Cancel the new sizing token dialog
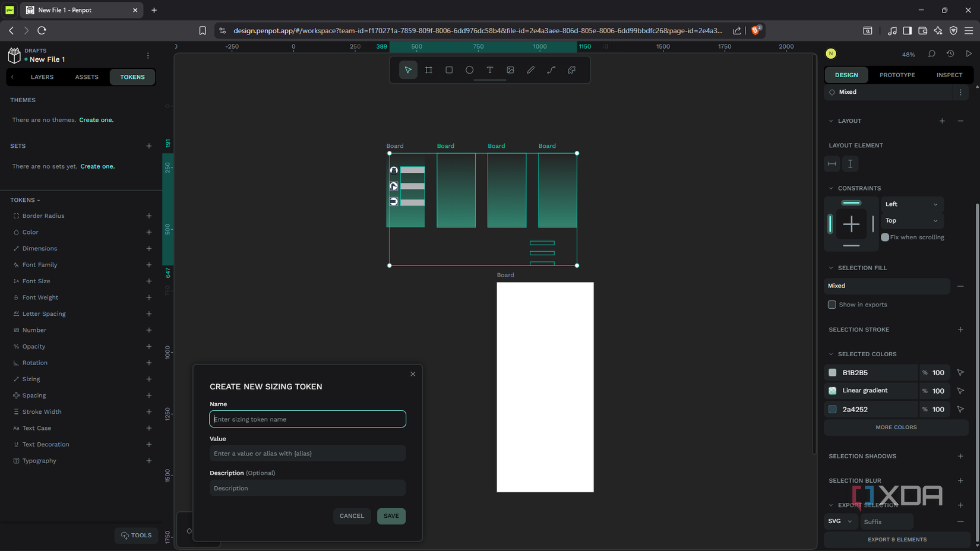Screen dimensions: 980x551 pyautogui.click(x=352, y=516)
